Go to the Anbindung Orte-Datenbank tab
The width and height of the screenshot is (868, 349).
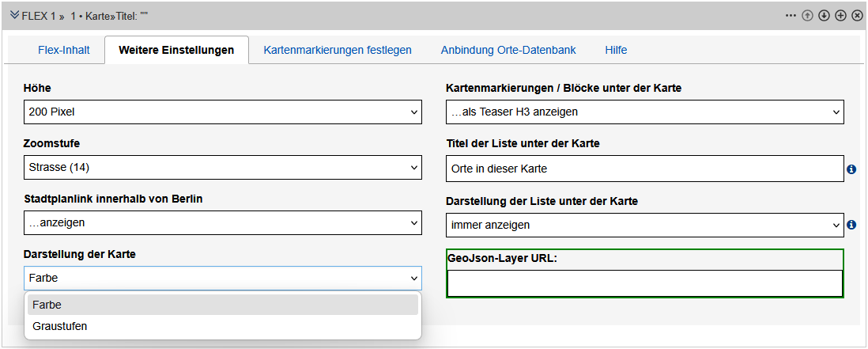508,50
